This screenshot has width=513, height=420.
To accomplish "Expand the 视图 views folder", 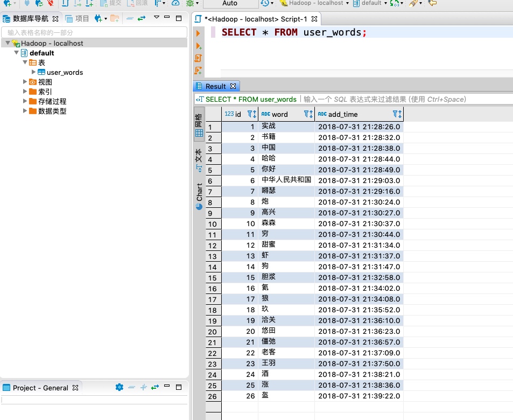I will (x=25, y=81).
